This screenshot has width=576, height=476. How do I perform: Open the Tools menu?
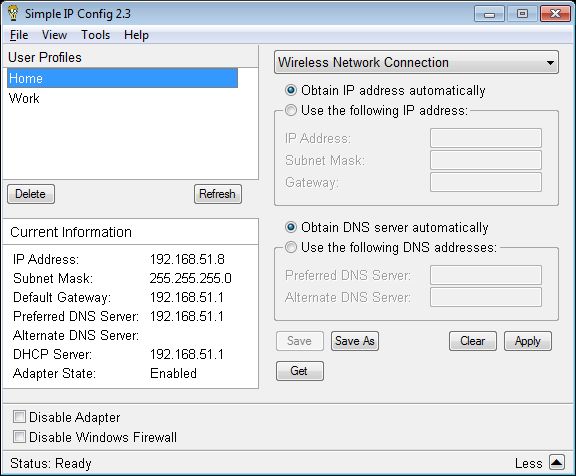pos(96,35)
